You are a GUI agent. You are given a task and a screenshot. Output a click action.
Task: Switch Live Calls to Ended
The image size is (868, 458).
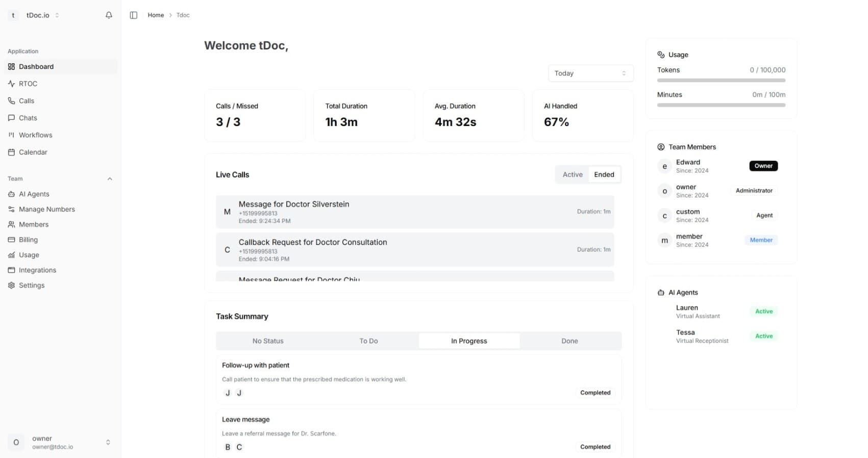pos(604,174)
